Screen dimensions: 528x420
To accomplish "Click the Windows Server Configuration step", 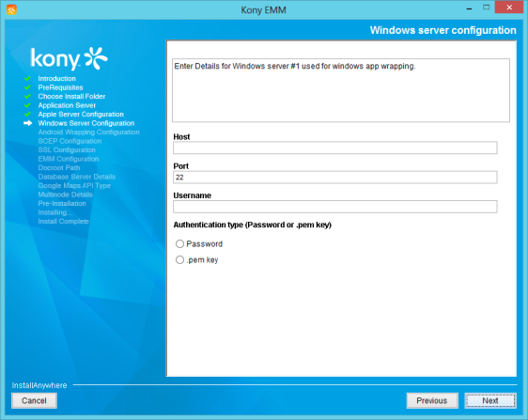I will point(85,123).
